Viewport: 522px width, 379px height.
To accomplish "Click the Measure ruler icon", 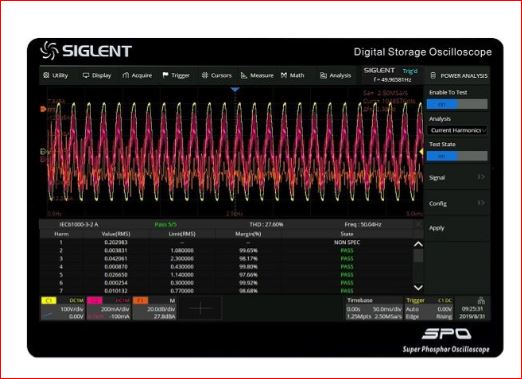I will click(244, 75).
